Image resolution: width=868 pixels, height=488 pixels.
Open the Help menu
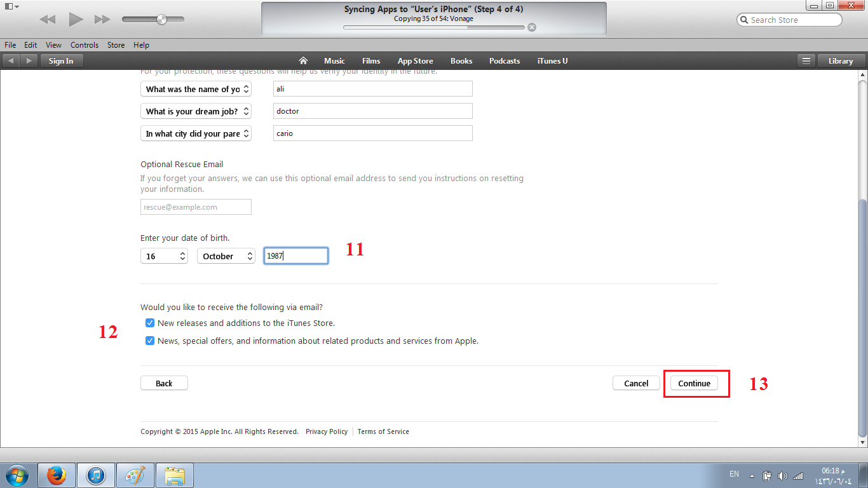[x=142, y=45]
